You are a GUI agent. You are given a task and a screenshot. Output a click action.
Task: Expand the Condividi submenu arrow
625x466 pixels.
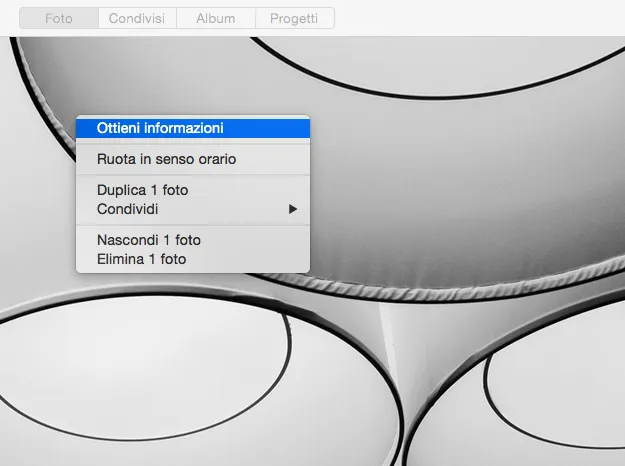pos(293,209)
